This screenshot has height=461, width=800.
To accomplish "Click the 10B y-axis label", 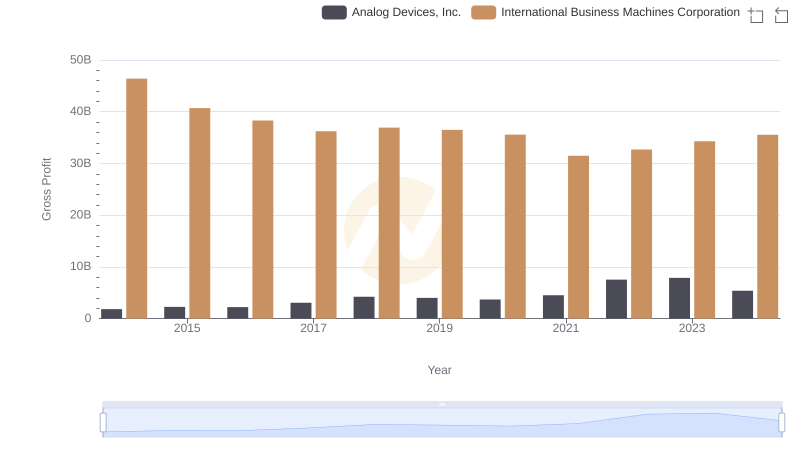I will (x=81, y=266).
